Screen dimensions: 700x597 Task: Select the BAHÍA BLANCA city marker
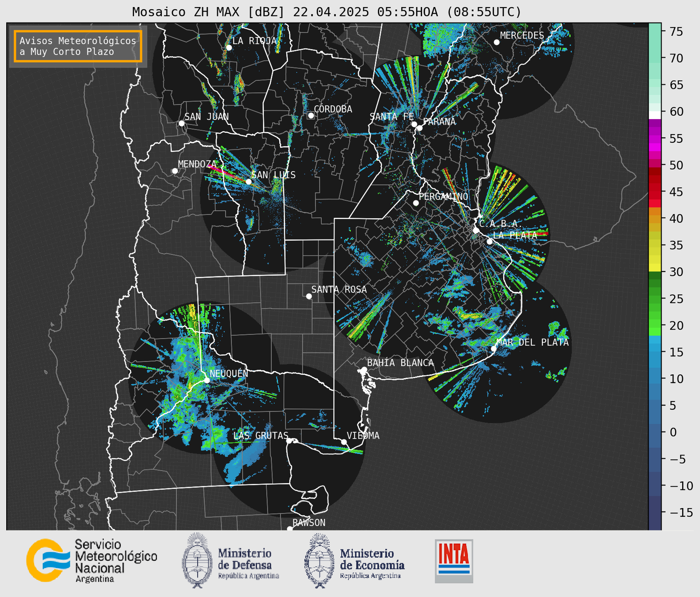coord(364,369)
